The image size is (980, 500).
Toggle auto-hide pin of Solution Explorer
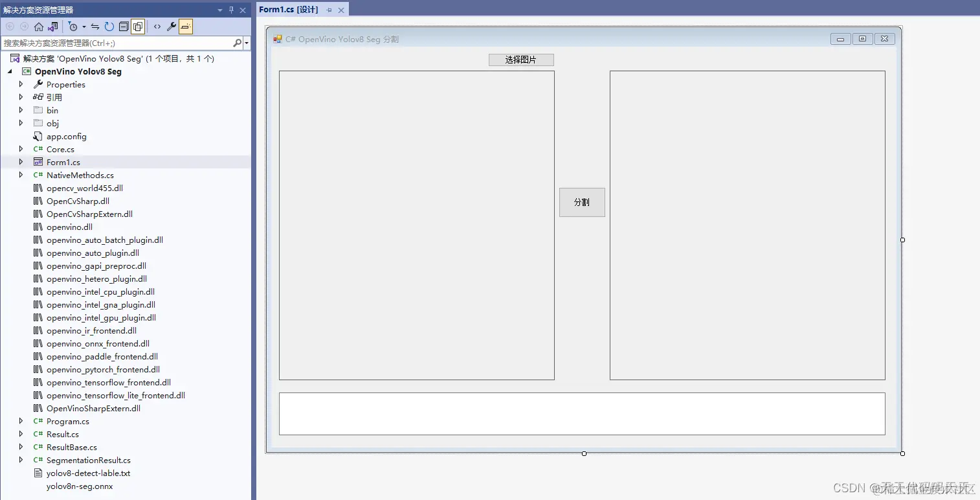click(x=232, y=10)
